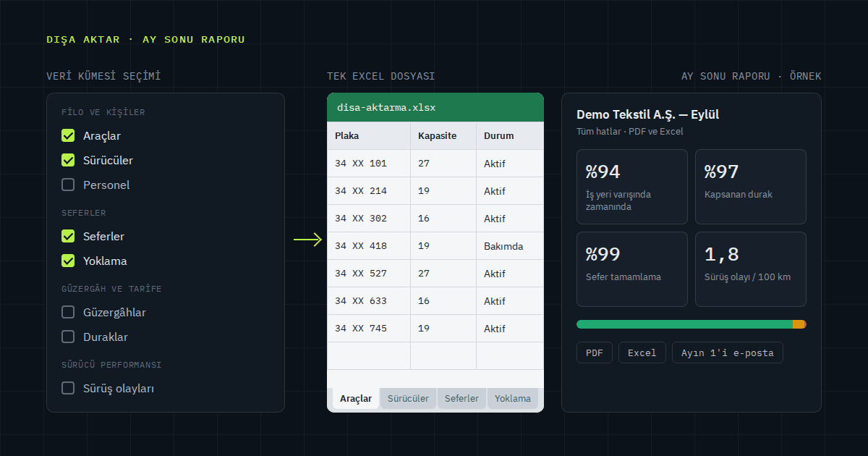
Task: Click the %97 Kapsanan durak card
Action: click(751, 187)
